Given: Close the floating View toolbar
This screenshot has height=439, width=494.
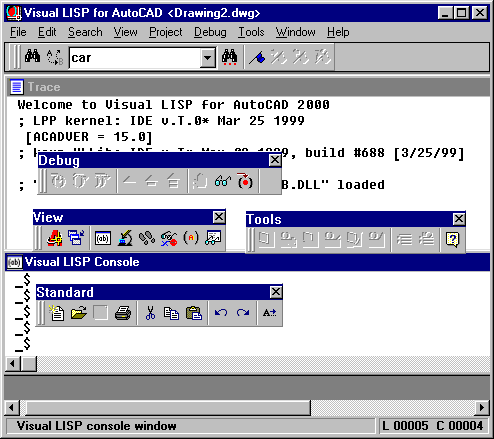Looking at the screenshot, I should pyautogui.click(x=219, y=217).
